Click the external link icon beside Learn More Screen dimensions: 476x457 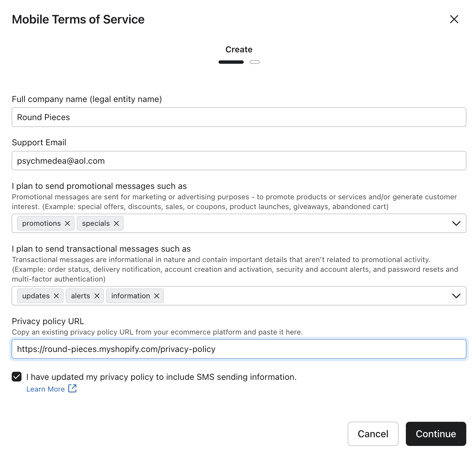[x=72, y=389]
